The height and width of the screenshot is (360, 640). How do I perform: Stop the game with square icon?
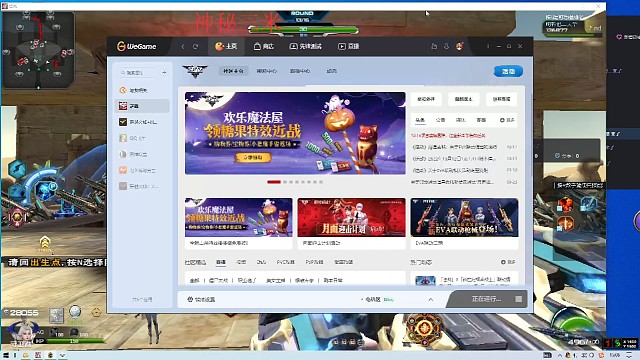(518, 299)
